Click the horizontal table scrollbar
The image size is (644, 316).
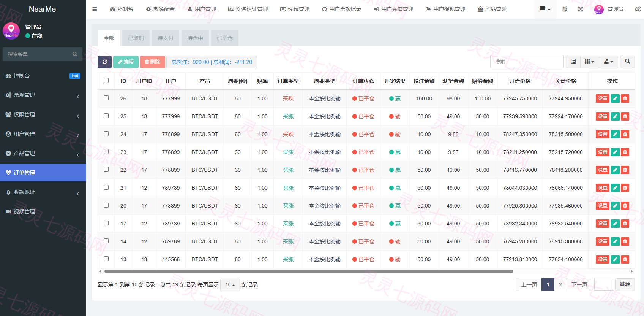point(309,272)
